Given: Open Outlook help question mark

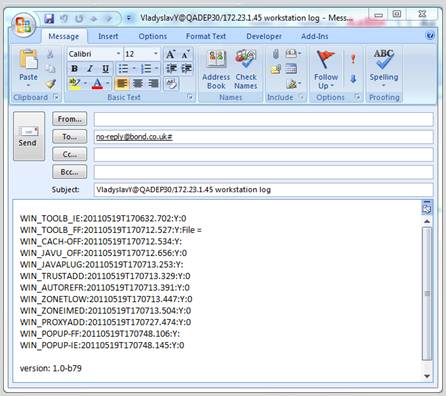Looking at the screenshot, I should pyautogui.click(x=430, y=36).
